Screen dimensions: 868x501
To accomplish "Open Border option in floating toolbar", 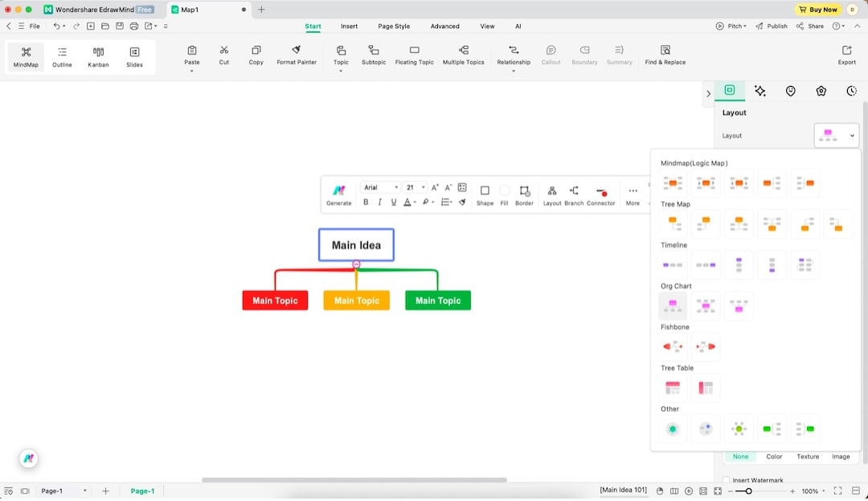I will point(524,195).
